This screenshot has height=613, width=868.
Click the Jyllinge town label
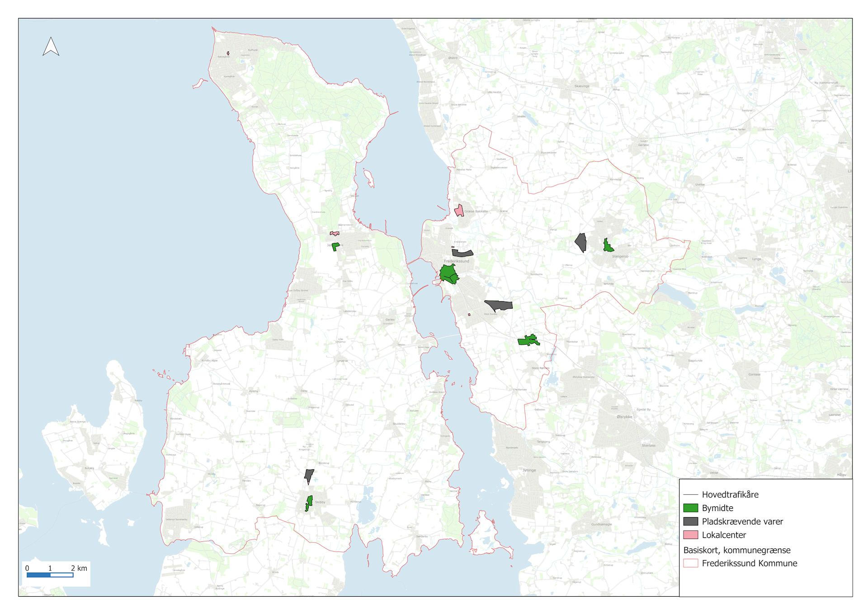529,470
